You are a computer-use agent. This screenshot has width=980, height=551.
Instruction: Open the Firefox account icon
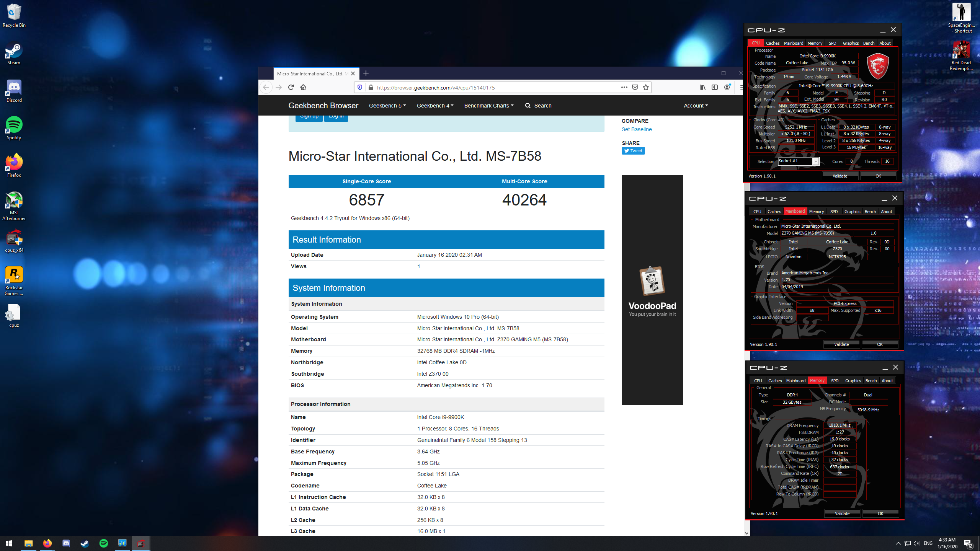tap(727, 87)
